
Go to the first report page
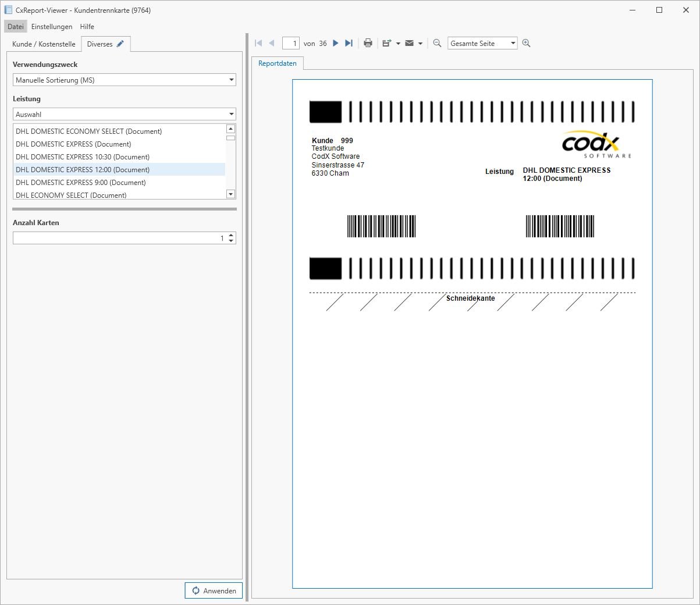point(259,43)
